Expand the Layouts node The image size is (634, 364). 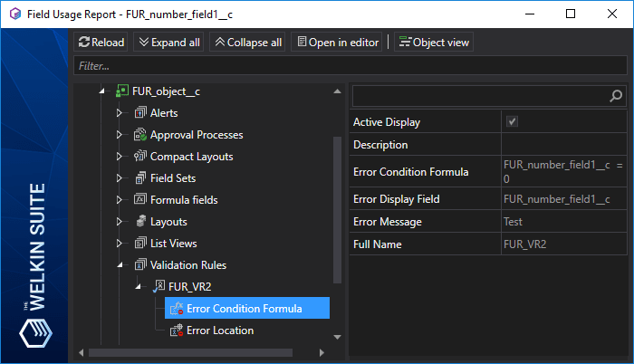coord(119,222)
